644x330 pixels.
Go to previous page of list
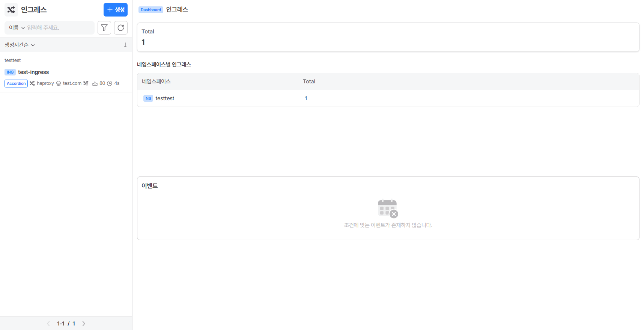click(48, 324)
